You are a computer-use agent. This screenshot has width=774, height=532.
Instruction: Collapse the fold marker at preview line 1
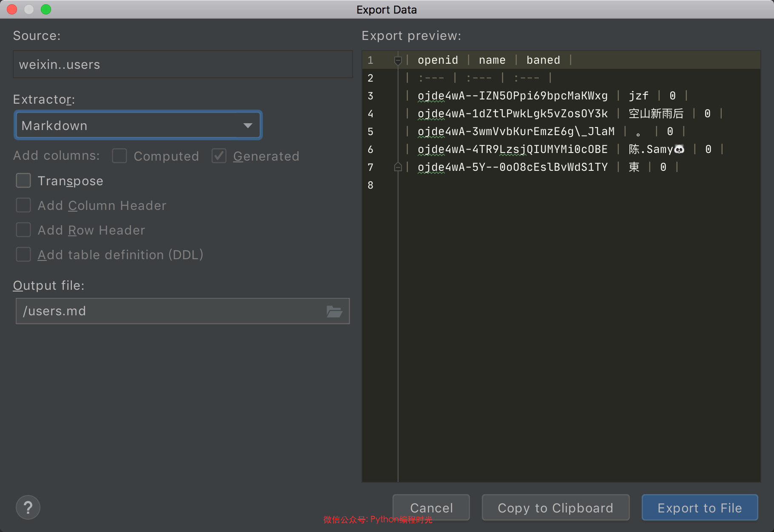coord(398,60)
